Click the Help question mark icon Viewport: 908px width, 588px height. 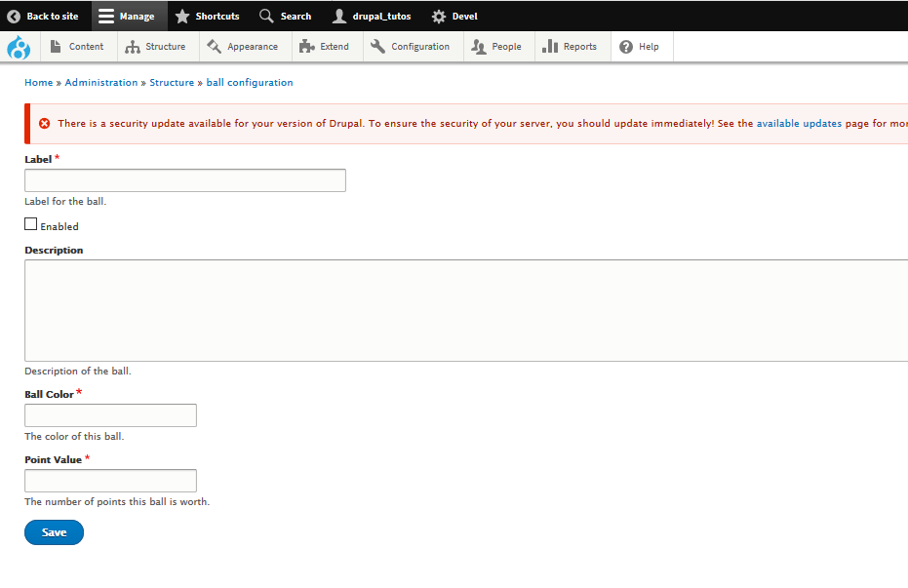point(626,47)
